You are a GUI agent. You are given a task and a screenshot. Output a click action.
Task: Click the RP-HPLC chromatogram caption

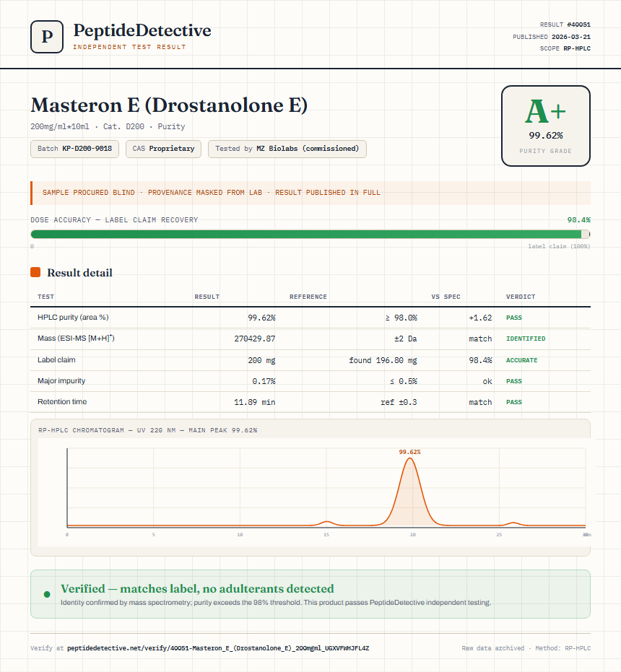pyautogui.click(x=147, y=430)
